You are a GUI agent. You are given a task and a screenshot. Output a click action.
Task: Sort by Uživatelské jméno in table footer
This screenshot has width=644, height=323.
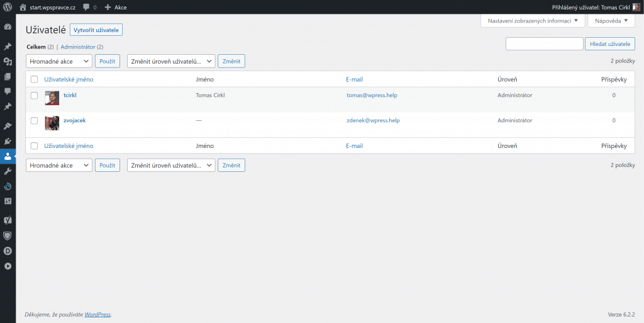click(69, 146)
